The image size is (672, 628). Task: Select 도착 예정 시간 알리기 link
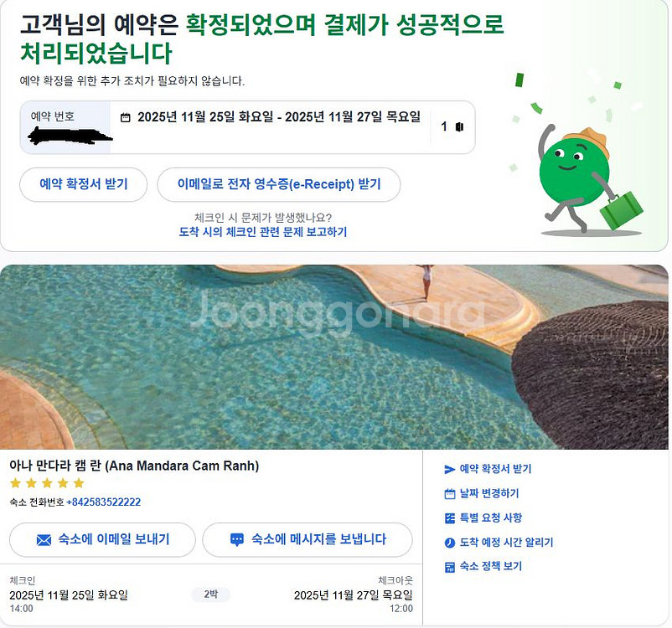point(507,543)
